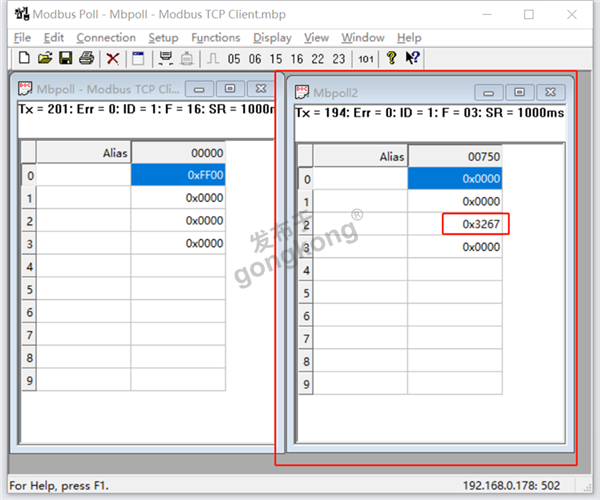Click the 101 toolbar button
Image resolution: width=600 pixels, height=500 pixels.
pyautogui.click(x=366, y=59)
